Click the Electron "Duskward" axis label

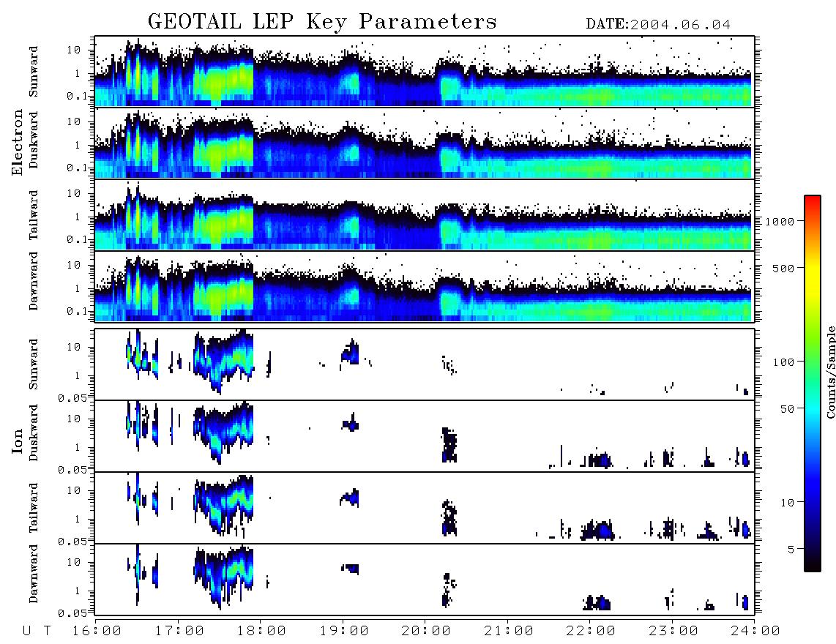tap(34, 140)
